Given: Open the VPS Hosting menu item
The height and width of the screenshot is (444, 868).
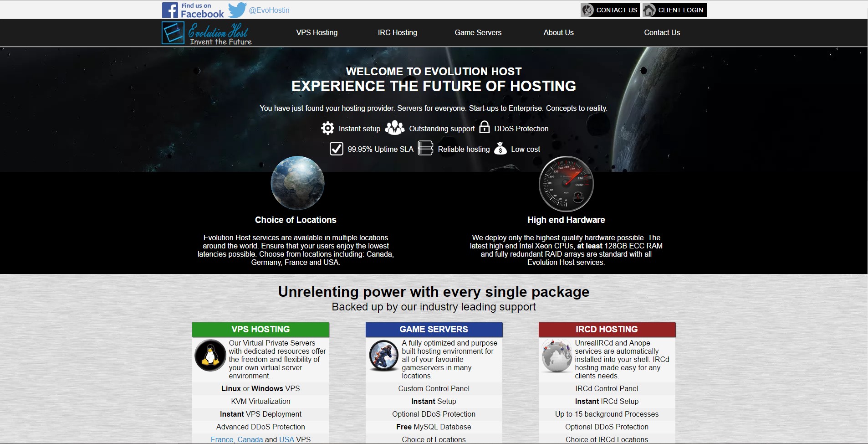Looking at the screenshot, I should pos(317,32).
